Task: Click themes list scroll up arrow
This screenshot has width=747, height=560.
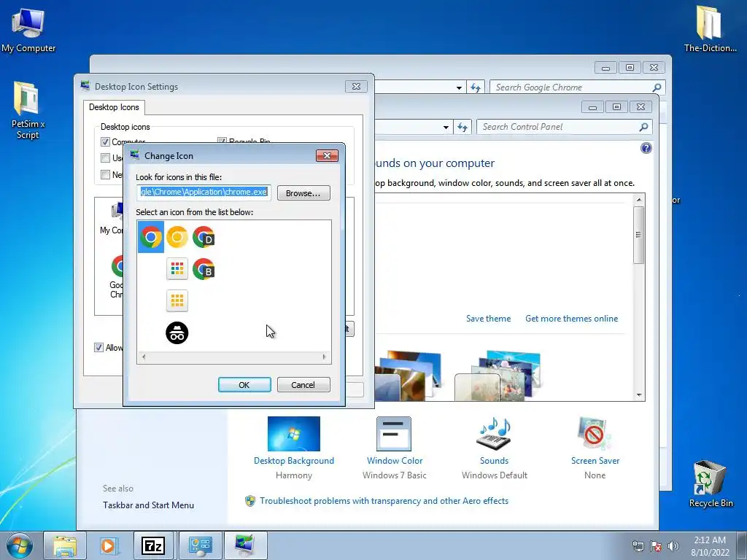Action: [639, 199]
